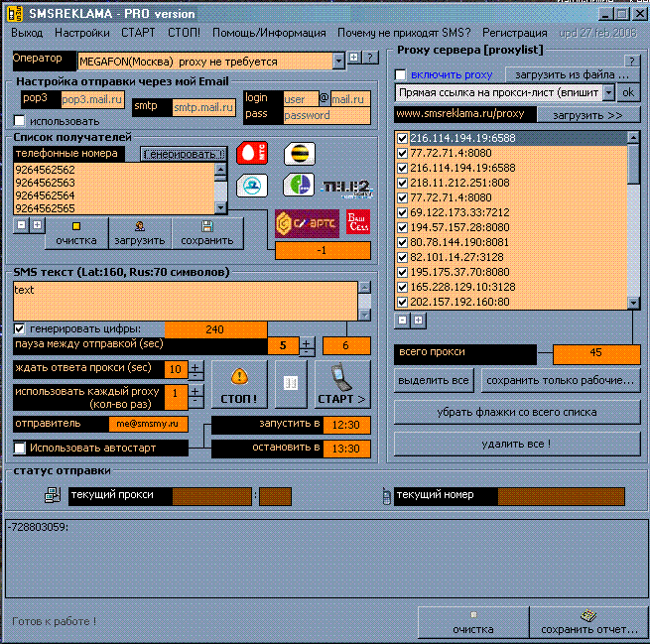The width and height of the screenshot is (650, 644).
Task: Click загрузить >> proxy button
Action: [587, 116]
